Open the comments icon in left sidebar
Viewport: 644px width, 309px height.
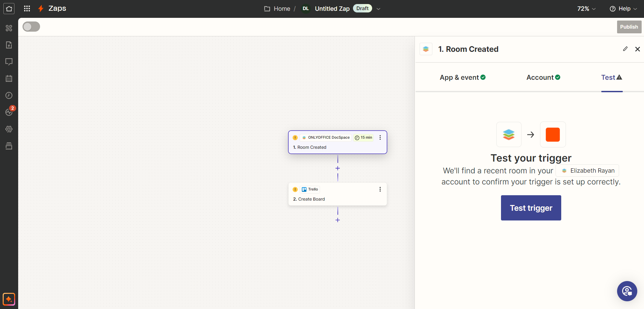point(9,62)
